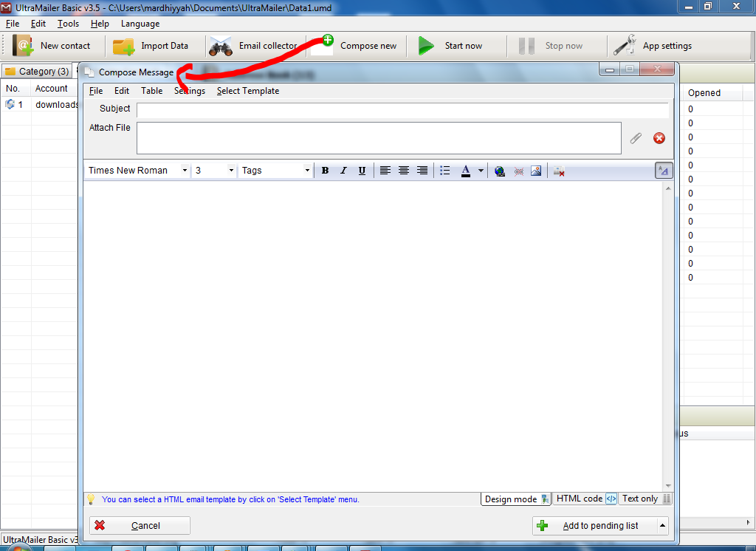Center-align the message text
Viewport: 756px width, 551px height.
[404, 171]
